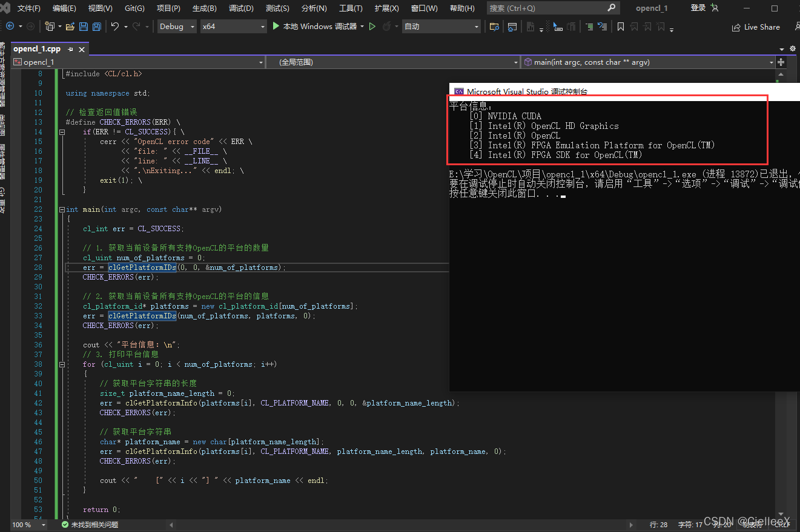Image resolution: width=800 pixels, height=532 pixels.
Task: Click the Microsoft Visual Studio 调试控制台 window title
Action: [x=527, y=92]
